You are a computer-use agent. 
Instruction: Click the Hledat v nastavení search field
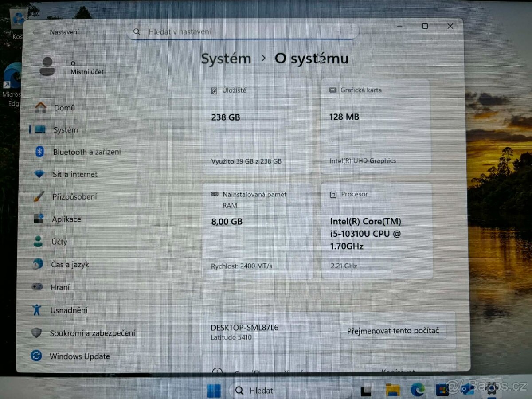(242, 31)
